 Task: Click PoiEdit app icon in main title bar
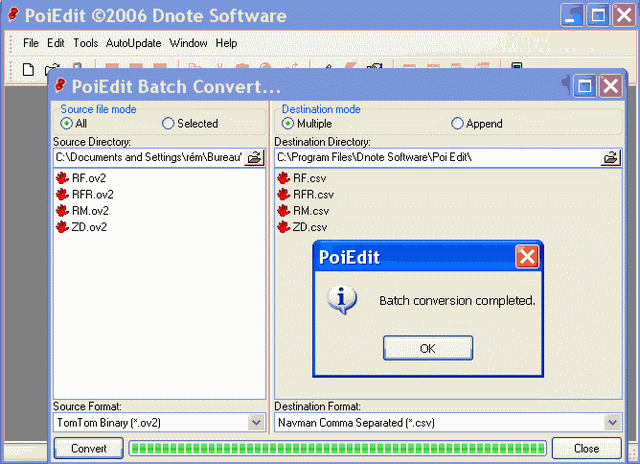pos(14,16)
